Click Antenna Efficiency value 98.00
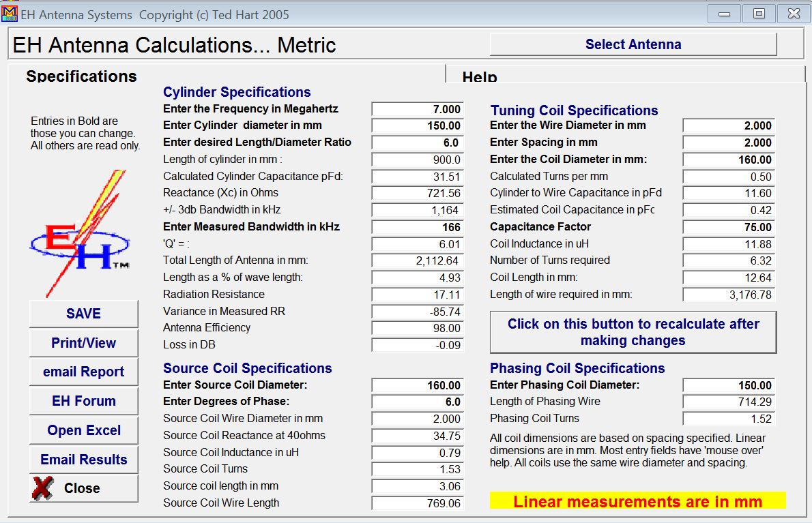 [418, 329]
